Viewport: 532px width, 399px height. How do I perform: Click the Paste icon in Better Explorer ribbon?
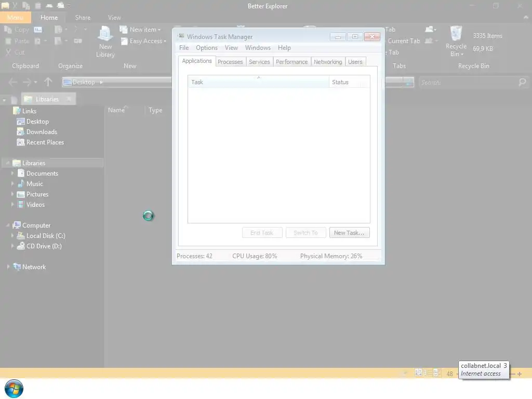click(8, 41)
